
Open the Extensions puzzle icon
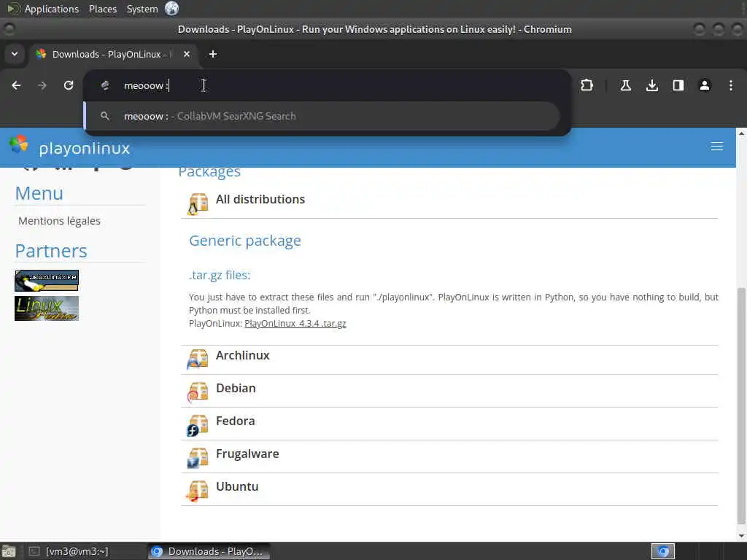587,85
